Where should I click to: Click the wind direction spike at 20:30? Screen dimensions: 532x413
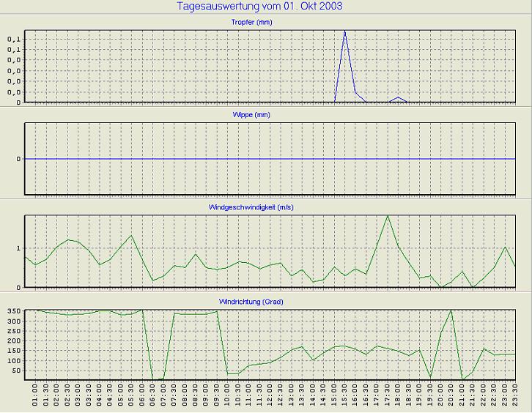click(x=451, y=310)
